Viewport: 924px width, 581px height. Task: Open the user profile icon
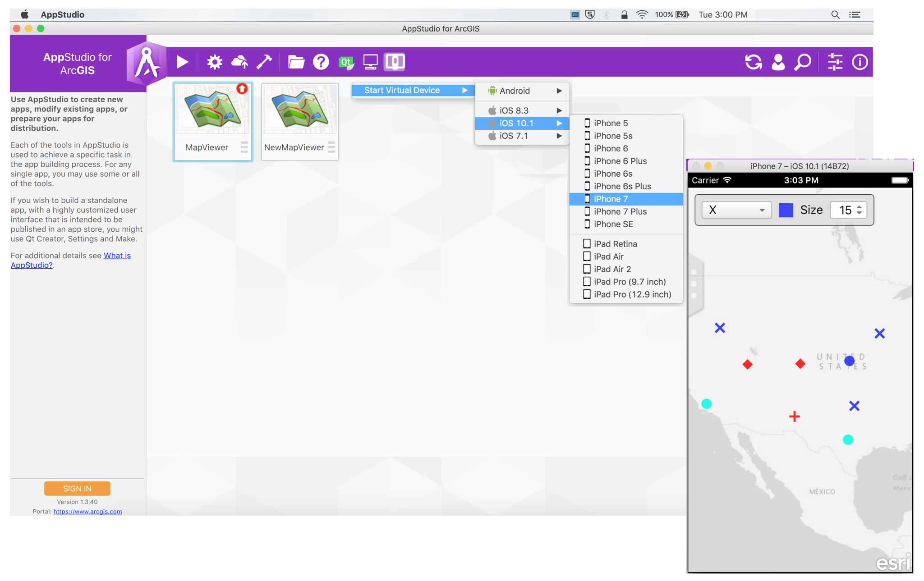(x=778, y=62)
